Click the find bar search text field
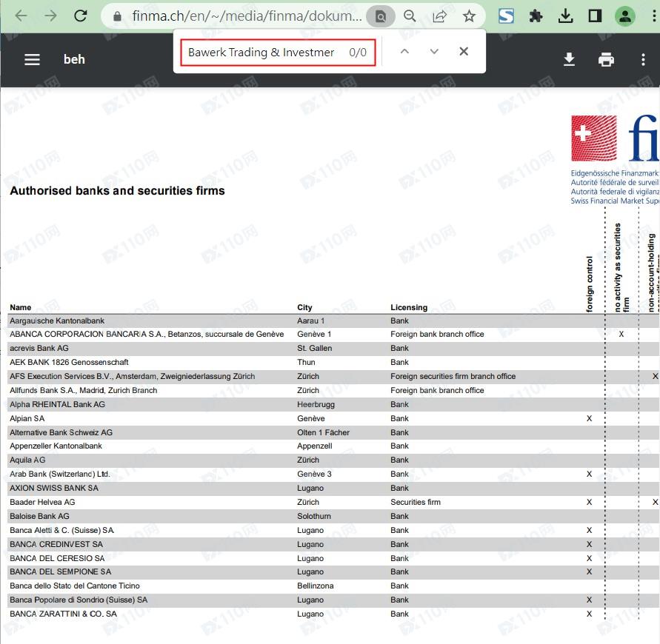The height and width of the screenshot is (644, 660). [x=263, y=53]
